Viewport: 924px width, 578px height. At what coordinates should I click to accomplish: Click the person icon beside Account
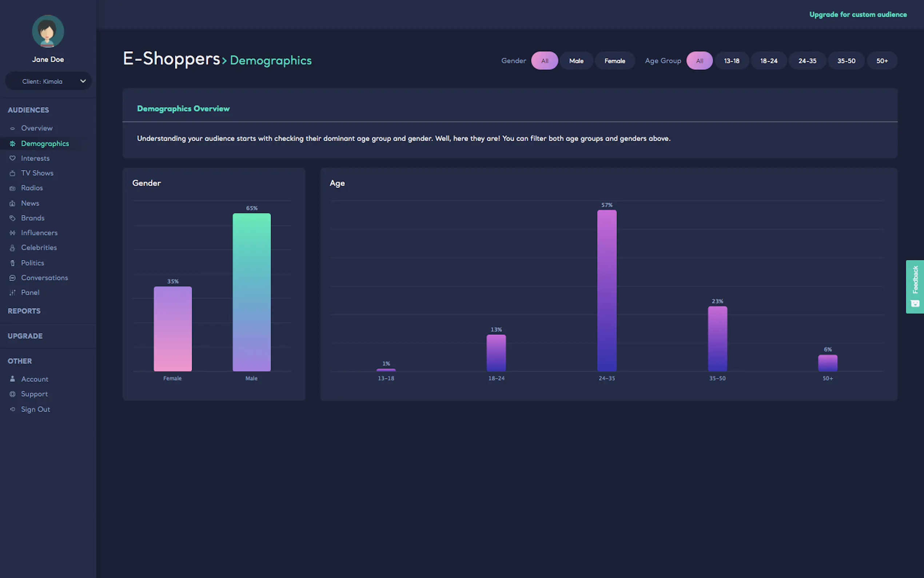coord(12,379)
